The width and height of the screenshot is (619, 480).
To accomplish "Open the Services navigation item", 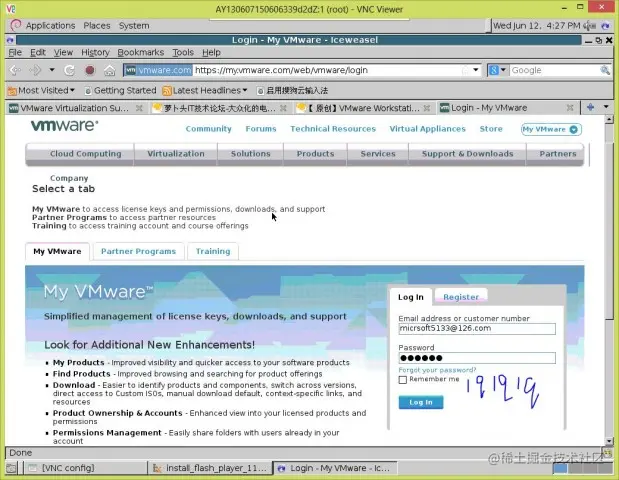I will (x=378, y=154).
